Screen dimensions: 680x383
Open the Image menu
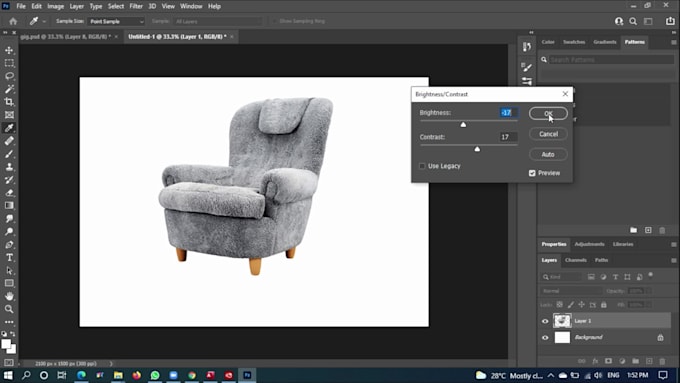pos(56,7)
